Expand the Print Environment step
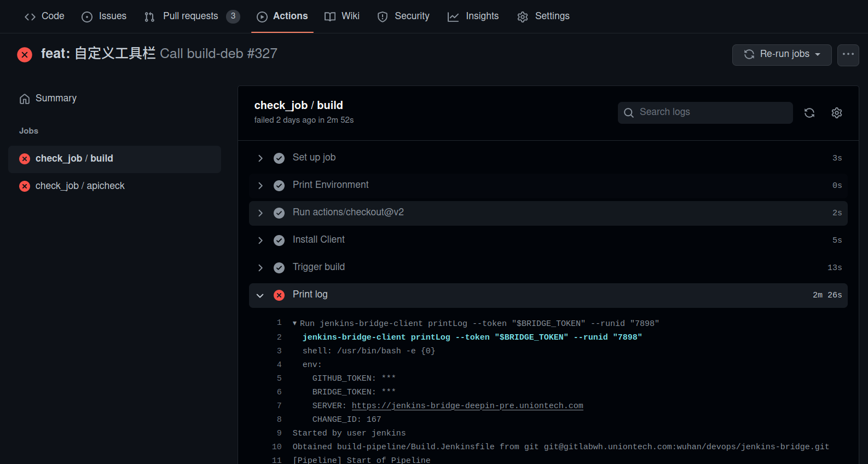Viewport: 868px width, 464px height. click(548, 185)
